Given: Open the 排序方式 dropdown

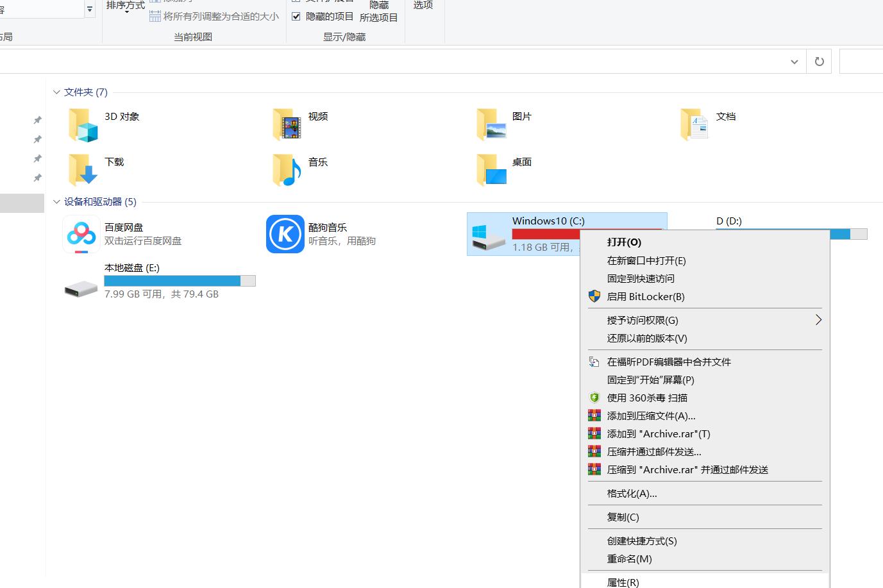Looking at the screenshot, I should click(x=124, y=8).
